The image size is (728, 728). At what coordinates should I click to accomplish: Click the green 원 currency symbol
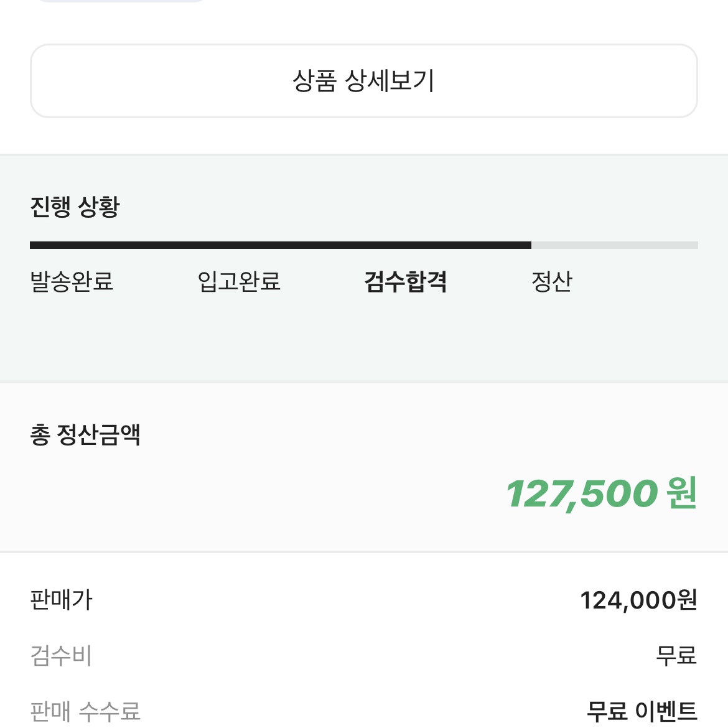[681, 493]
